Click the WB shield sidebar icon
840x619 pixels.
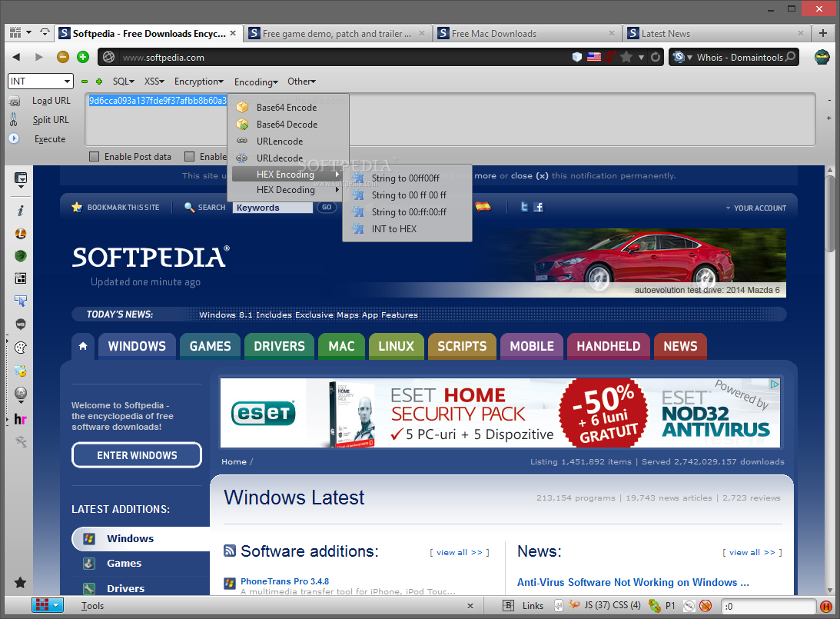click(x=20, y=324)
